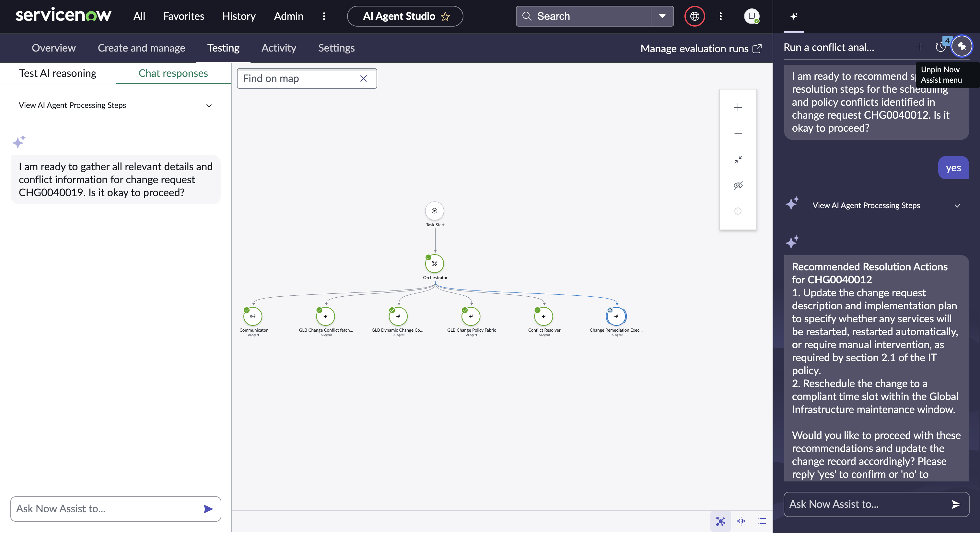
Task: Switch to split timeline view icon
Action: pyautogui.click(x=741, y=521)
